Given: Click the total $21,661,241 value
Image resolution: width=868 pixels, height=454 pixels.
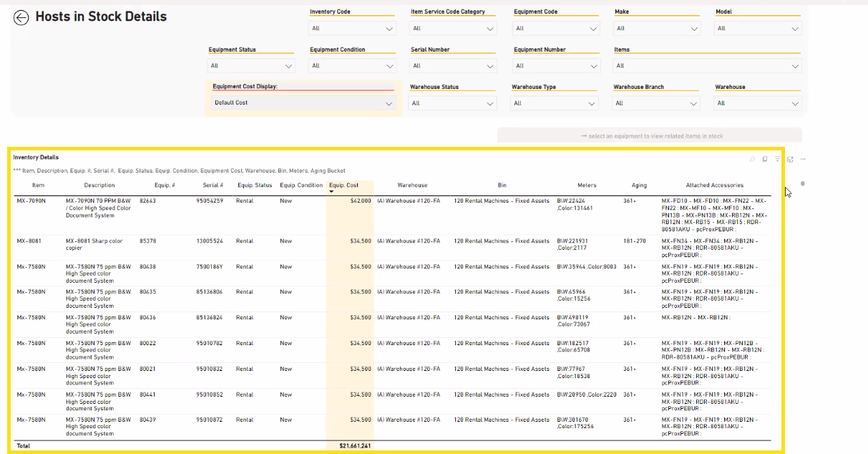Looking at the screenshot, I should [x=355, y=446].
